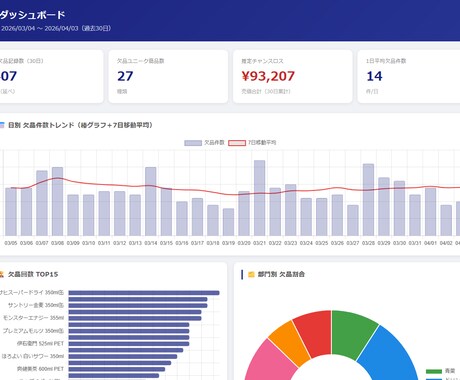Click the top bar for スーパードライ 350ml缶

point(144,293)
